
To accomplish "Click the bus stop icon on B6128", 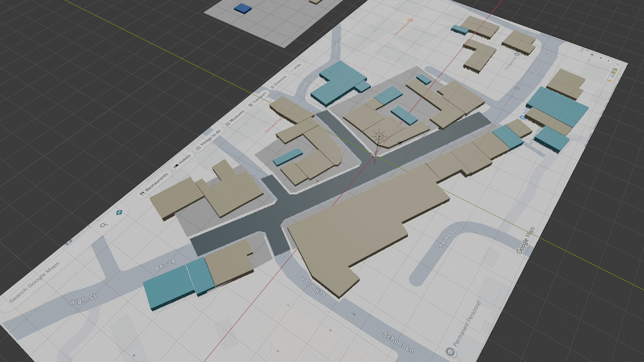I will coord(517,88).
